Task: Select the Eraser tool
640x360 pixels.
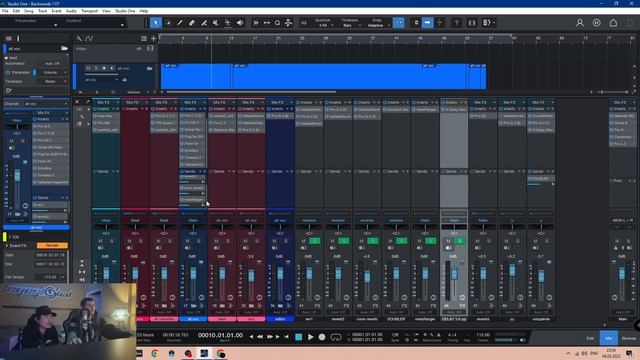Action: click(x=191, y=23)
